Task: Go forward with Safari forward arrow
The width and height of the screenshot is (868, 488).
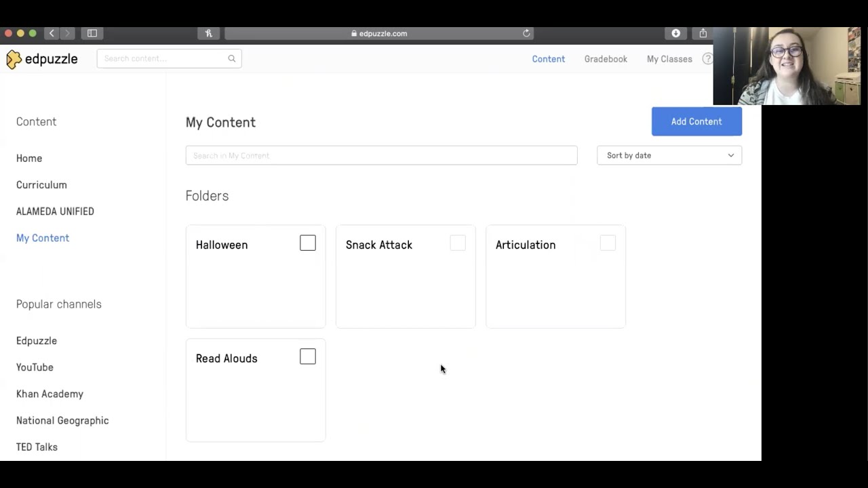Action: point(67,33)
